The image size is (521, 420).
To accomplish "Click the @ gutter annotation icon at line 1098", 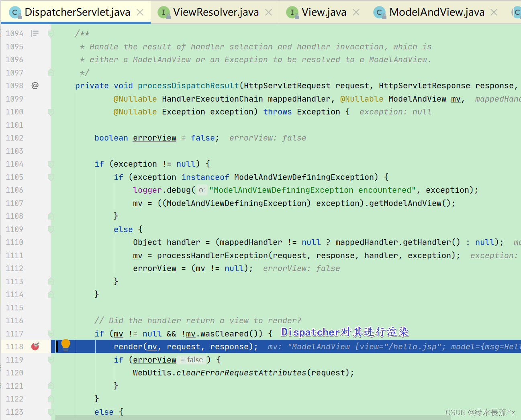I will click(x=35, y=86).
